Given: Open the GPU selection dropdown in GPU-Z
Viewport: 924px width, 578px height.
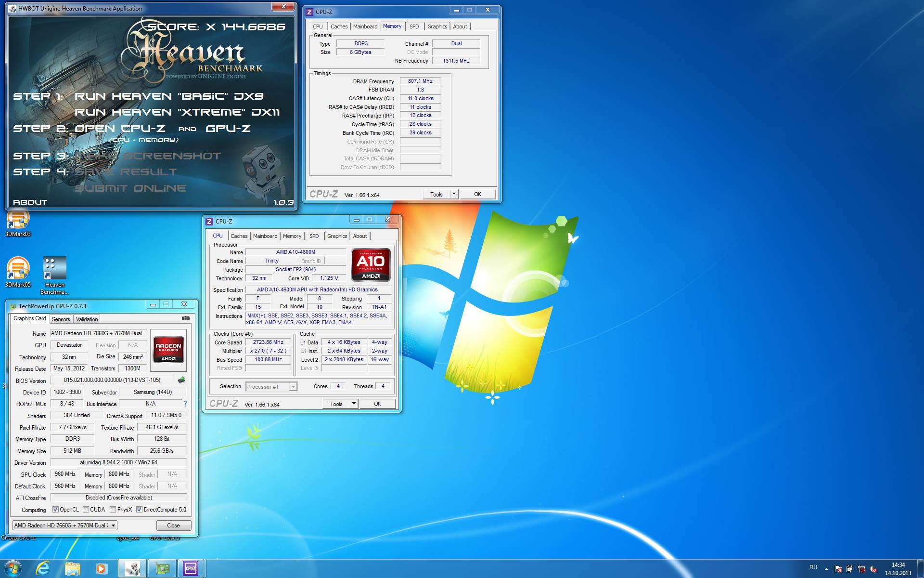Looking at the screenshot, I should click(x=64, y=525).
